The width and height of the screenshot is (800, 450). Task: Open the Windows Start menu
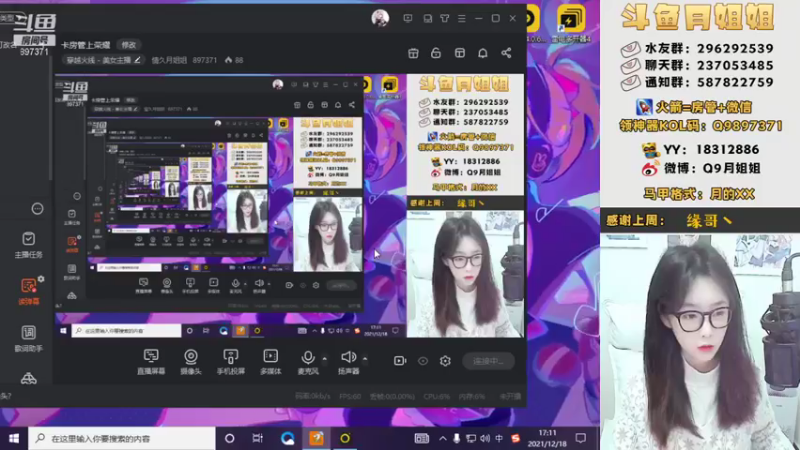14,438
